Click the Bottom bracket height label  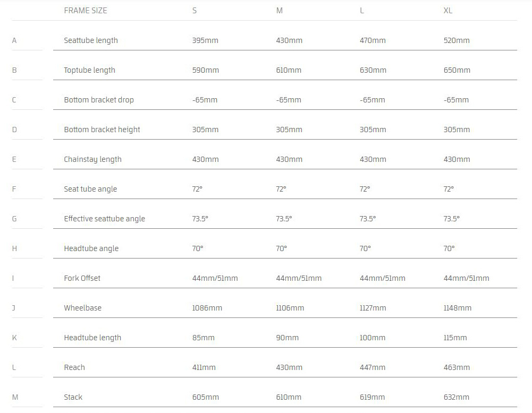pyautogui.click(x=102, y=130)
